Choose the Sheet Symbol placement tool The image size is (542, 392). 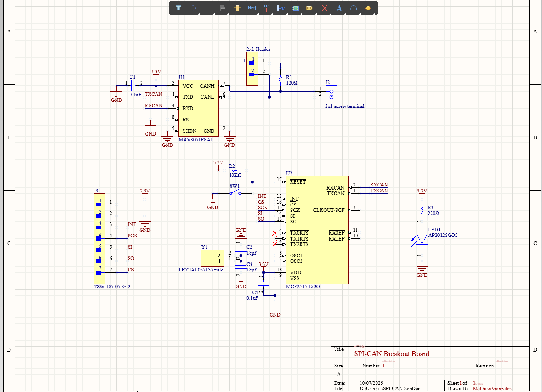click(296, 8)
